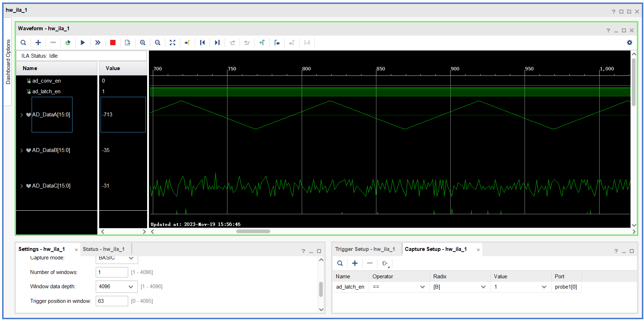This screenshot has width=644, height=321.
Task: Switch to Status - hw_ila_1 tab
Action: pos(104,249)
